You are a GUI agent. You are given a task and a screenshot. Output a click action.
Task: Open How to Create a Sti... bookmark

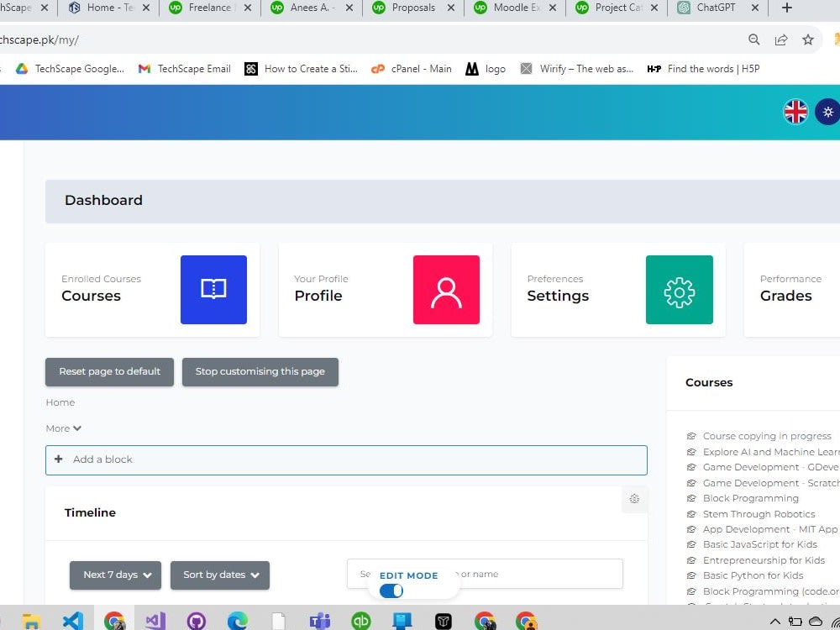[x=301, y=69]
